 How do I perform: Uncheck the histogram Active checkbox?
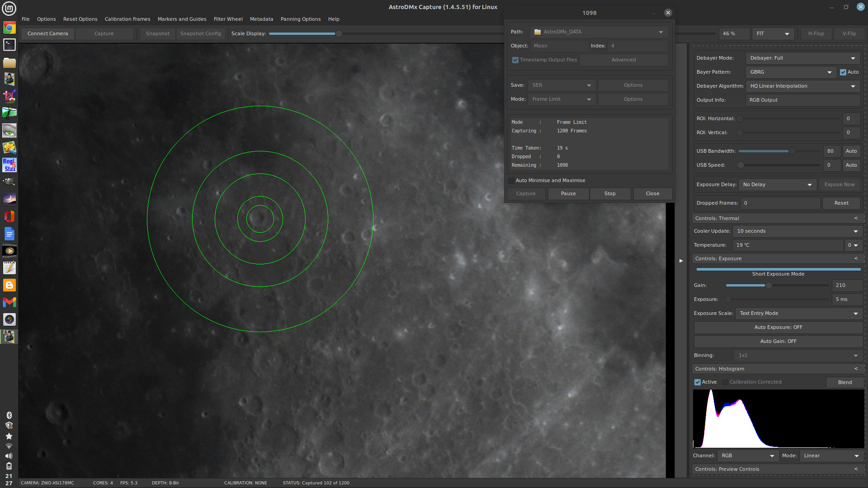pyautogui.click(x=698, y=382)
